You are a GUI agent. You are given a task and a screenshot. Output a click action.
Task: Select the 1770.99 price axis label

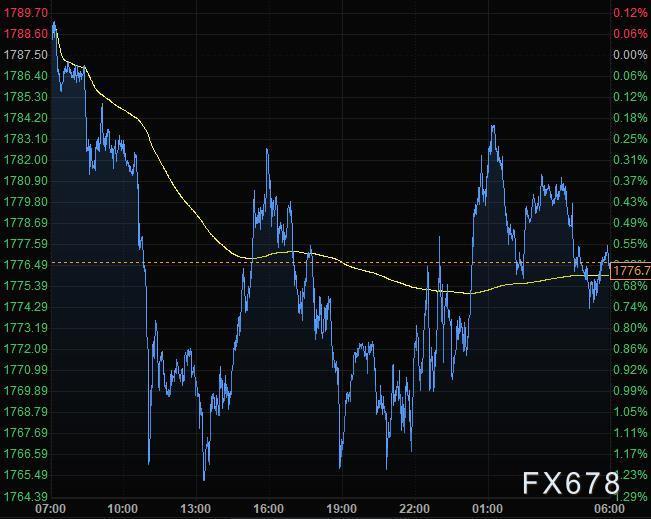[x=26, y=370]
